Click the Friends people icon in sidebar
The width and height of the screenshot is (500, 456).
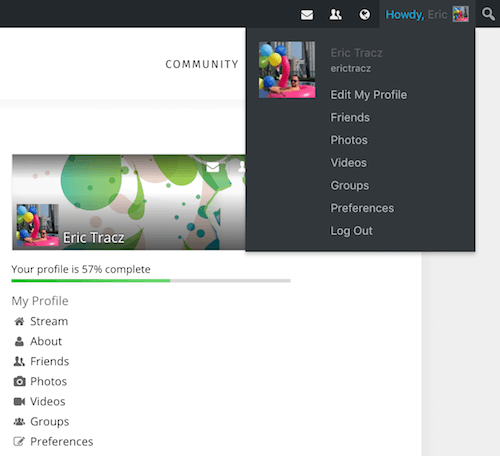(19, 361)
